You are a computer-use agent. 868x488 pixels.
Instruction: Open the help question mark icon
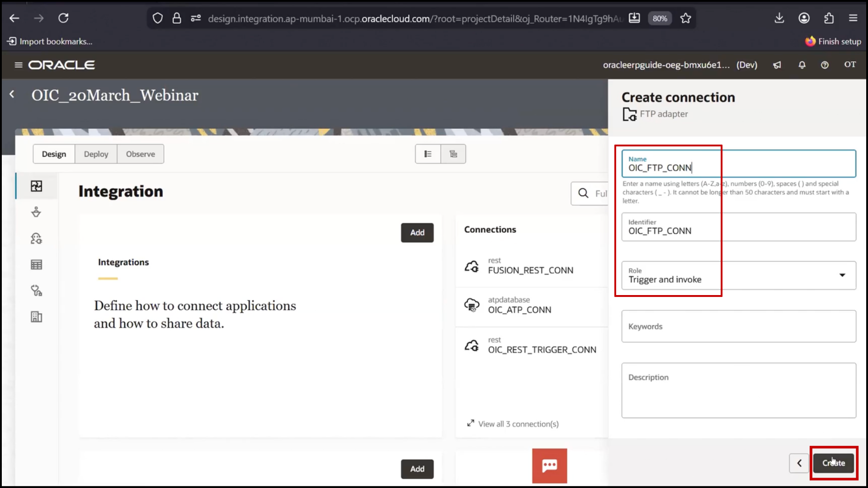[x=825, y=65]
